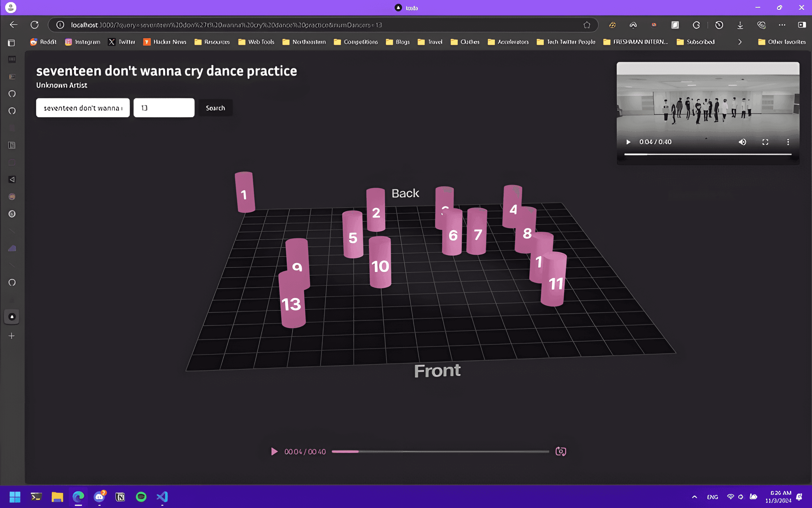
Task: Mute the dance practice video preview
Action: 742,142
